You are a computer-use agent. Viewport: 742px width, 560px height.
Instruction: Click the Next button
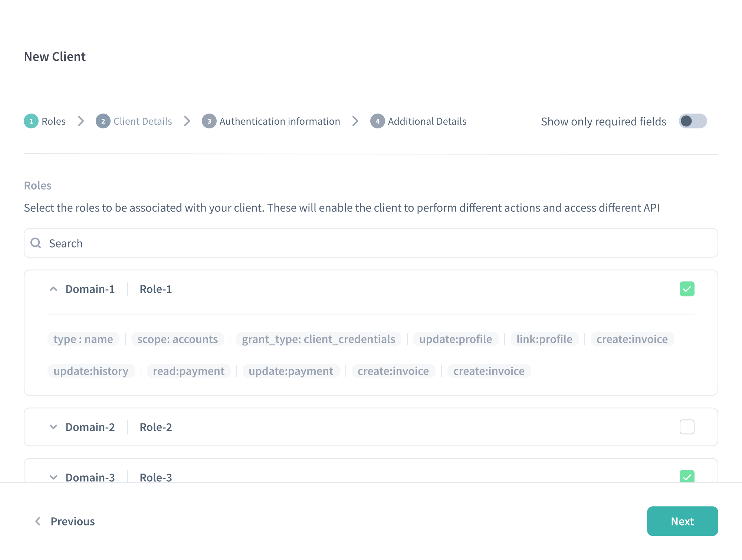683,521
